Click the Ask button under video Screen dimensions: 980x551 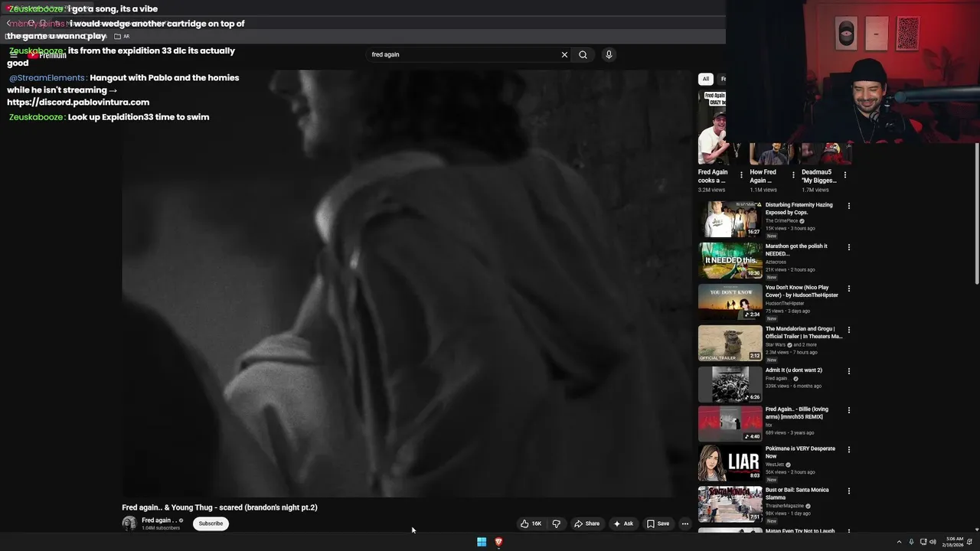coord(623,523)
